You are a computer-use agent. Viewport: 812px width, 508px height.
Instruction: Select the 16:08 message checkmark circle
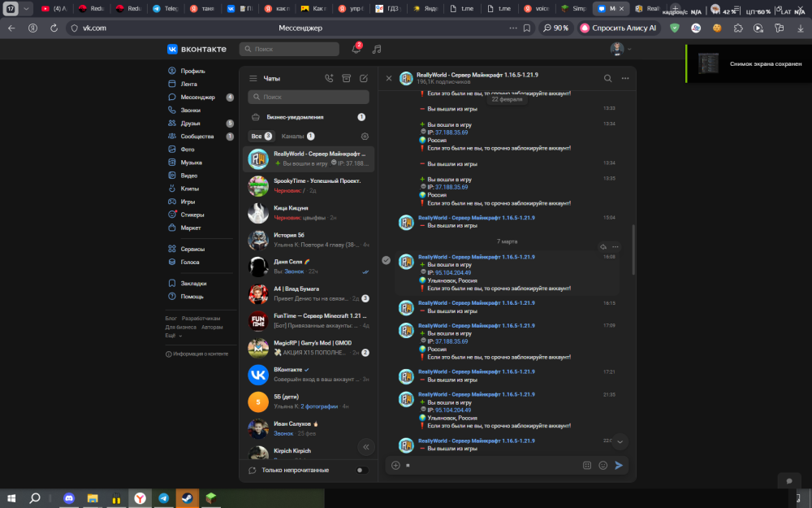(x=387, y=260)
